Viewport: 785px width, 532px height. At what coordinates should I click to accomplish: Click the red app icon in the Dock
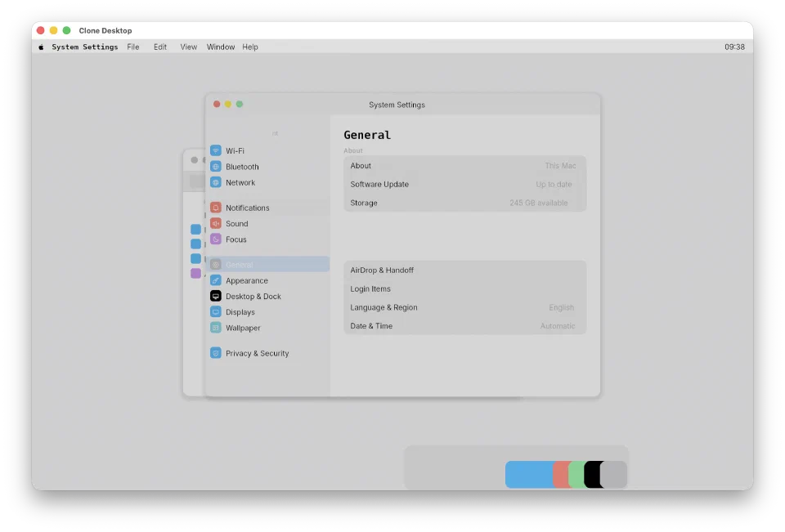pyautogui.click(x=561, y=475)
